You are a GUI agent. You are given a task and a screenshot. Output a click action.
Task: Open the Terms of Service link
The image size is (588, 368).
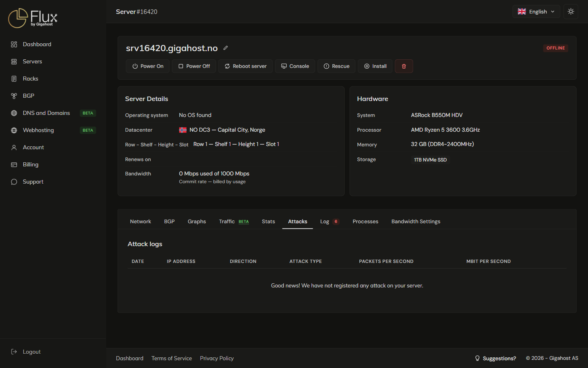pyautogui.click(x=171, y=358)
